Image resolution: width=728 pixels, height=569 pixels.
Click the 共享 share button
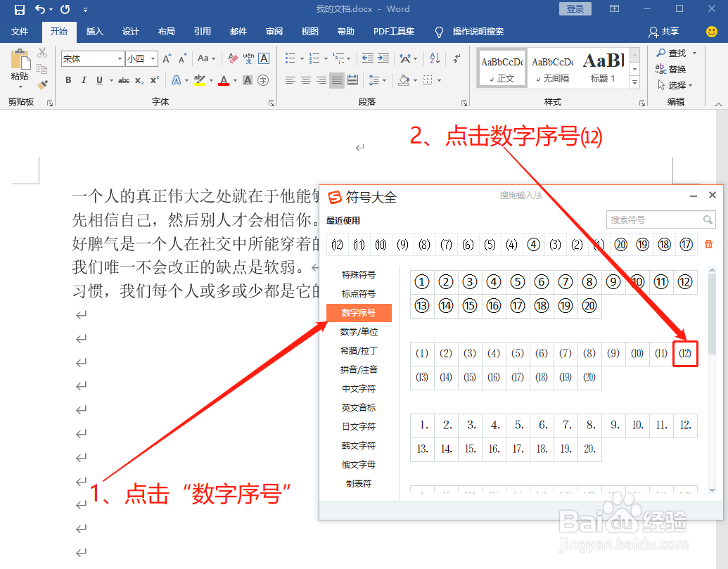tap(664, 32)
